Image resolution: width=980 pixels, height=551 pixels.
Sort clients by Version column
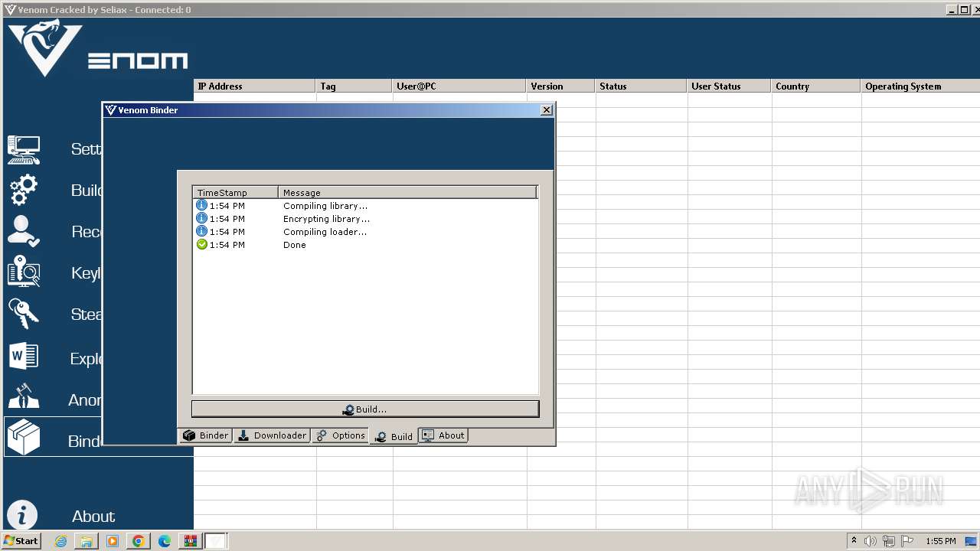point(560,86)
